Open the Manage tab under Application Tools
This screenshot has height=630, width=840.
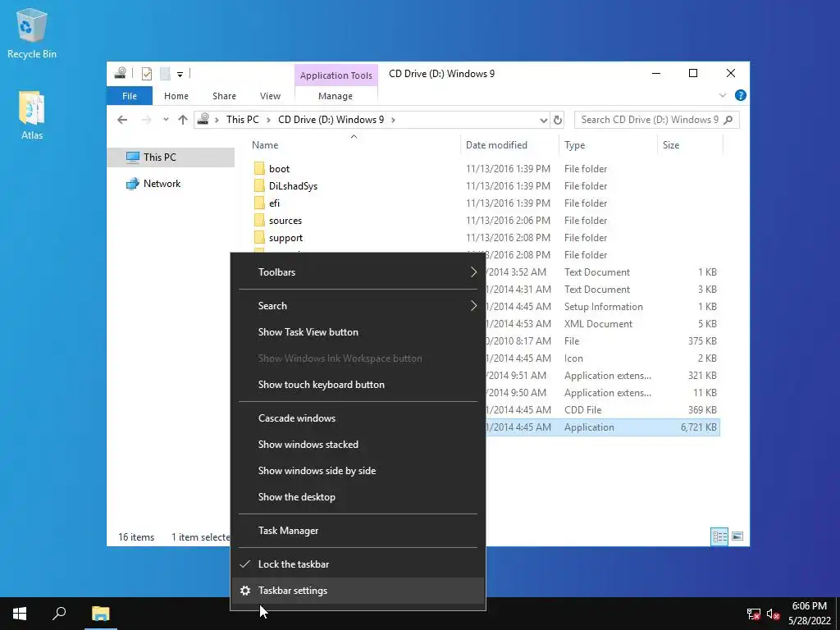(x=336, y=96)
